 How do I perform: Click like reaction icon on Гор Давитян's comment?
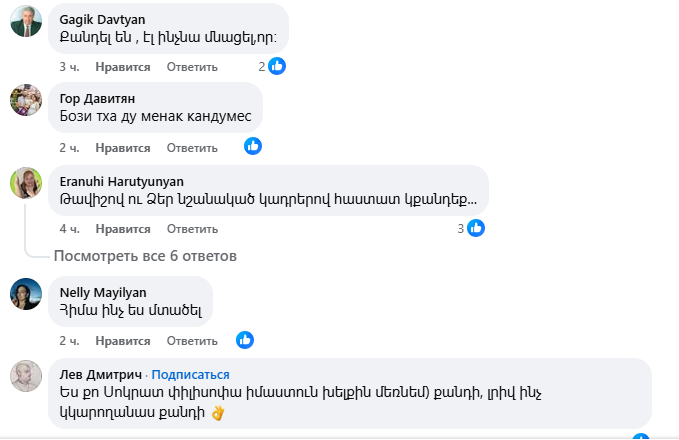tap(253, 147)
